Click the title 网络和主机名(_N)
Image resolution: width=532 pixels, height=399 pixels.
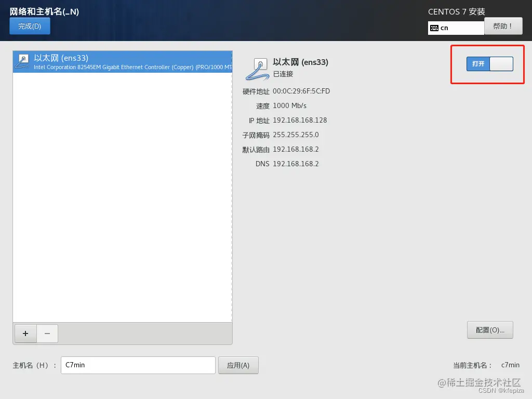tap(44, 11)
